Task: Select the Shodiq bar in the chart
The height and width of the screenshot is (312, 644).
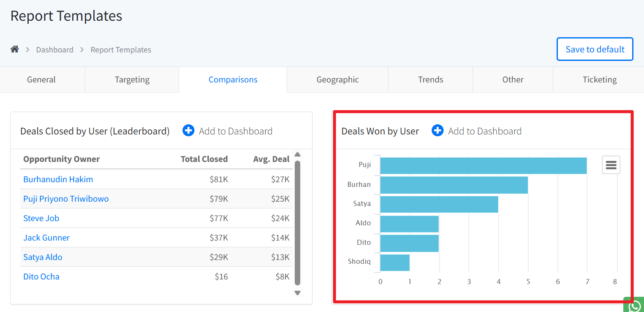Action: [x=395, y=263]
